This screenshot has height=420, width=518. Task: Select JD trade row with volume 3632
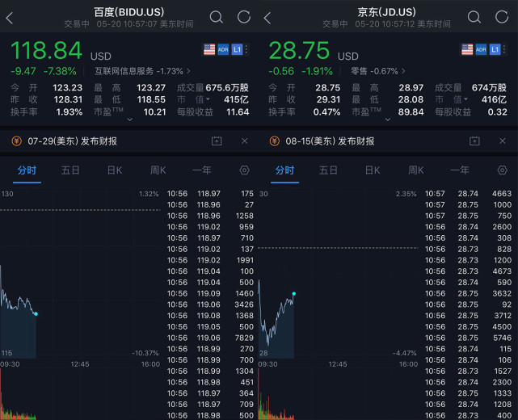468,293
